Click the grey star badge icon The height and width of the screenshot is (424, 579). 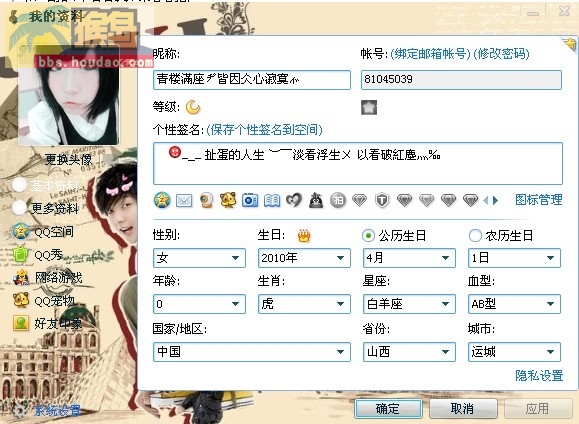[369, 107]
